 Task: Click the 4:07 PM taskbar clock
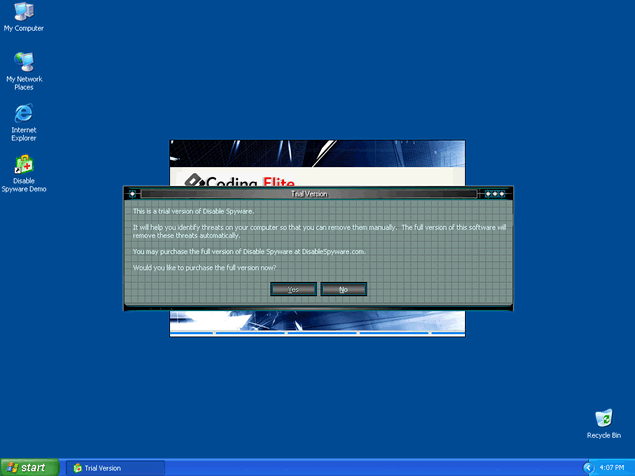pos(611,467)
